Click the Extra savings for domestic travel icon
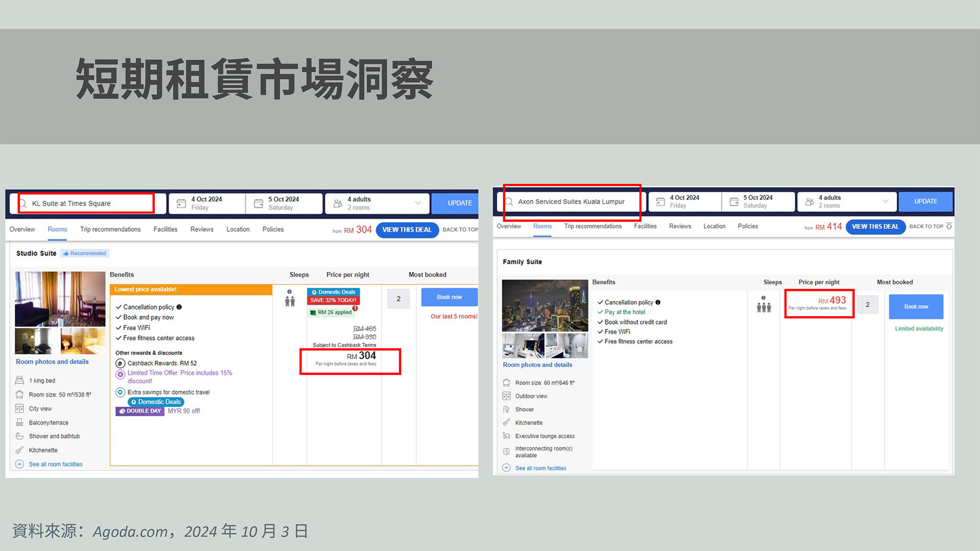 (x=120, y=392)
